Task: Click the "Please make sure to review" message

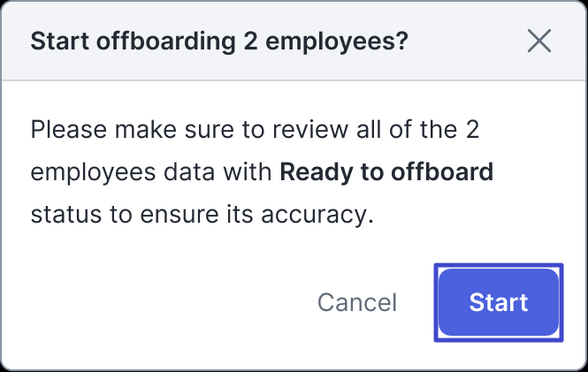Action: [x=262, y=172]
